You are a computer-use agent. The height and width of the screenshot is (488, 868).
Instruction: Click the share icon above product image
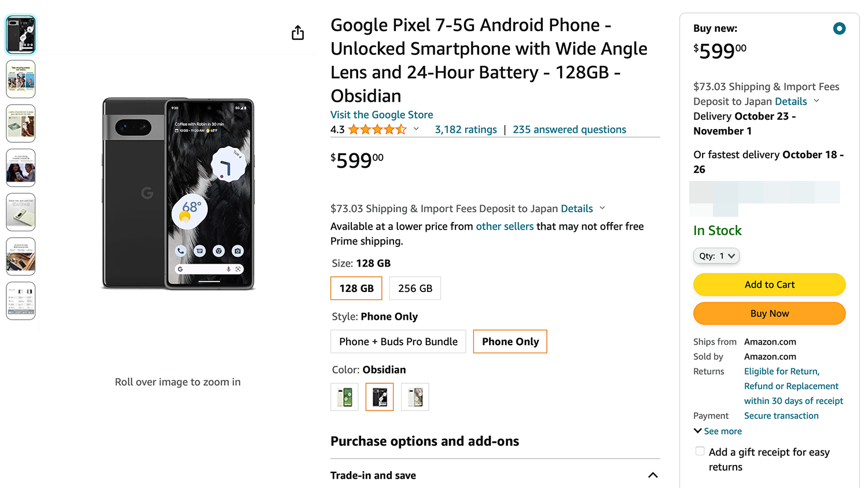coord(297,33)
